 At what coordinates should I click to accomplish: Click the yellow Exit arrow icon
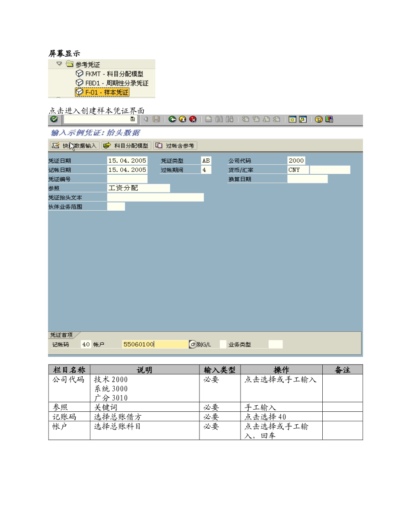pos(183,119)
